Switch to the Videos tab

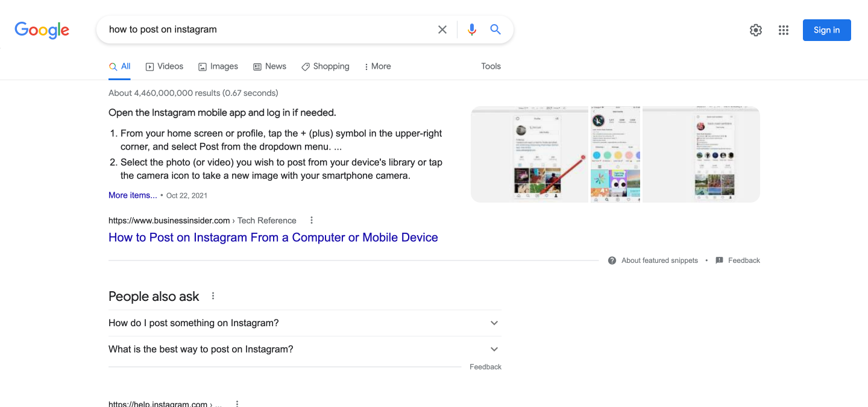tap(165, 66)
